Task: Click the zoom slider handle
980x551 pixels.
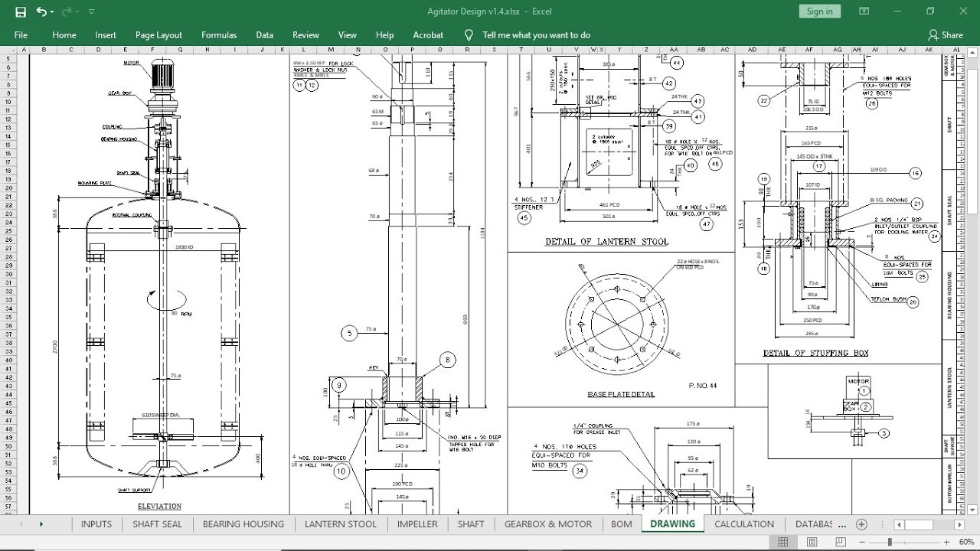Action: pos(890,542)
